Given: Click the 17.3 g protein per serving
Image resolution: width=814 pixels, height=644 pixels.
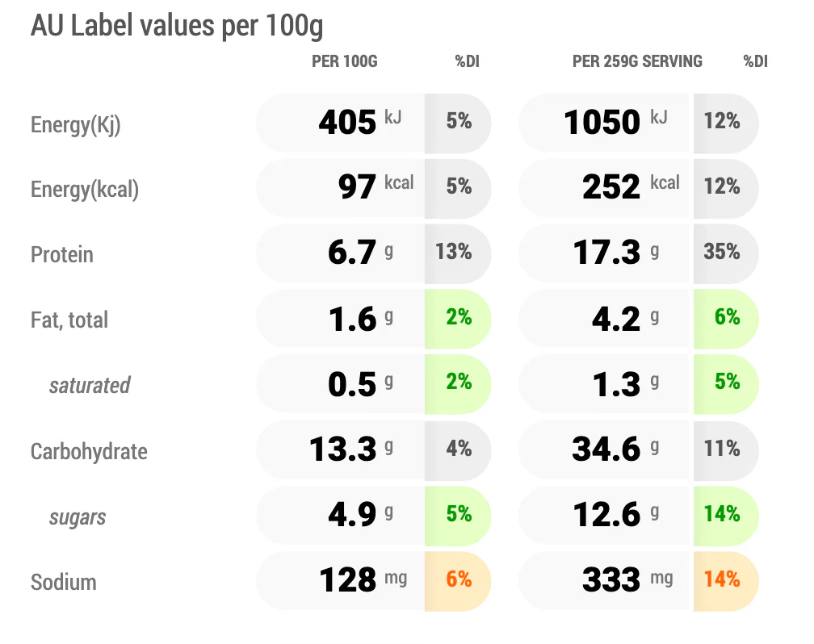Looking at the screenshot, I should 616,253.
